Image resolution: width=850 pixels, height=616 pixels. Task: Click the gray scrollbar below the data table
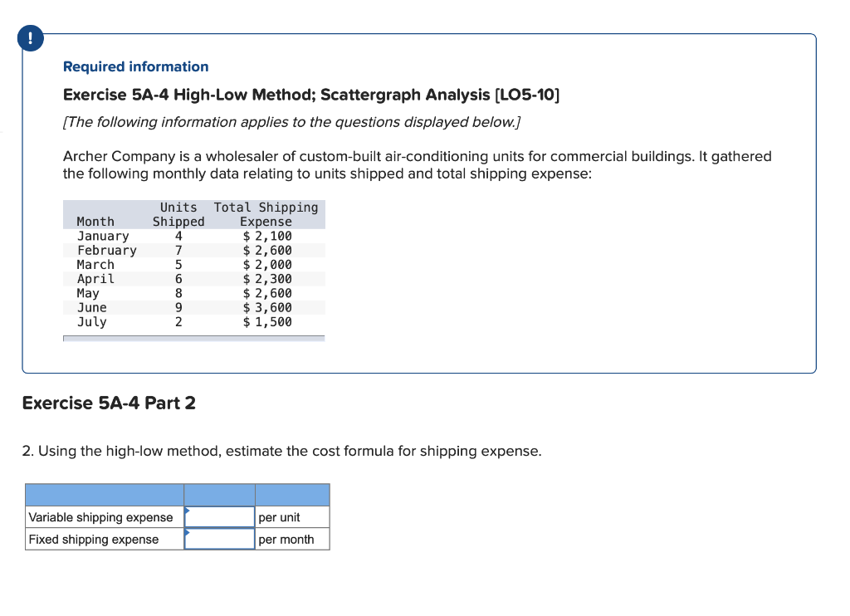coord(194,337)
